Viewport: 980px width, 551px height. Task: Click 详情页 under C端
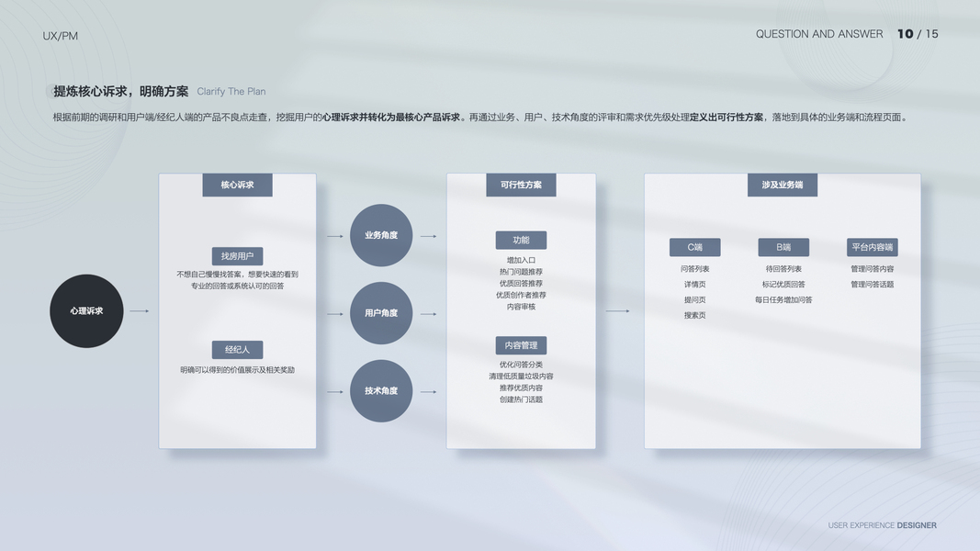point(695,285)
